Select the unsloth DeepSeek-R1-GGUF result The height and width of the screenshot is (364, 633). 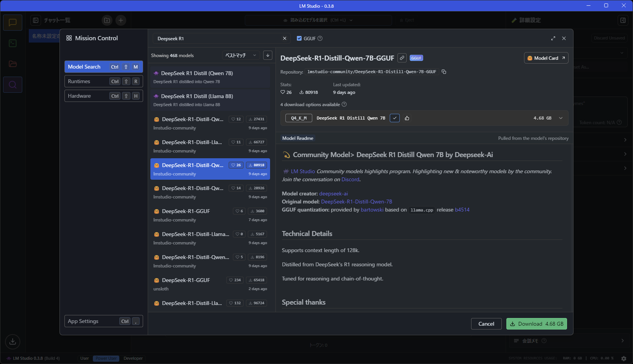click(210, 284)
